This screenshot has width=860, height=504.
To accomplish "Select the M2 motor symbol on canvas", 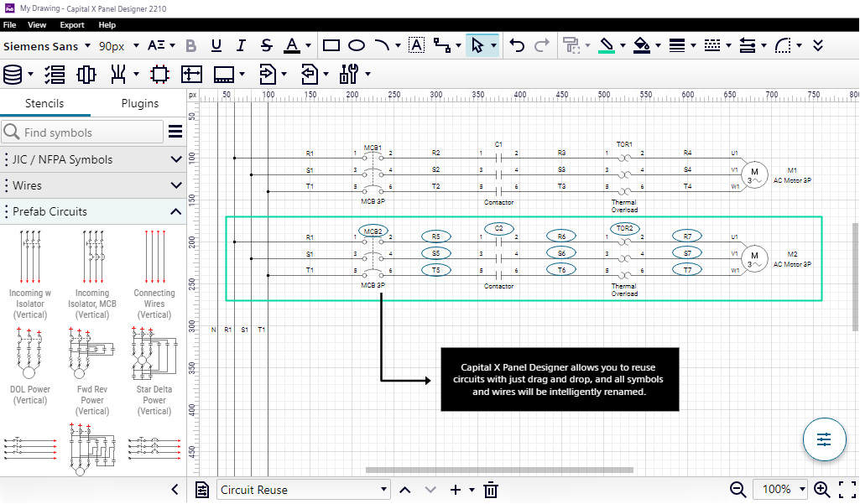I will click(x=754, y=259).
